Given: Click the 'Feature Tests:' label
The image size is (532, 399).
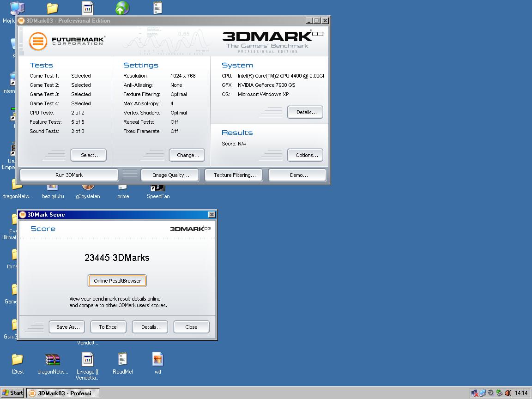Looking at the screenshot, I should click(x=45, y=122).
